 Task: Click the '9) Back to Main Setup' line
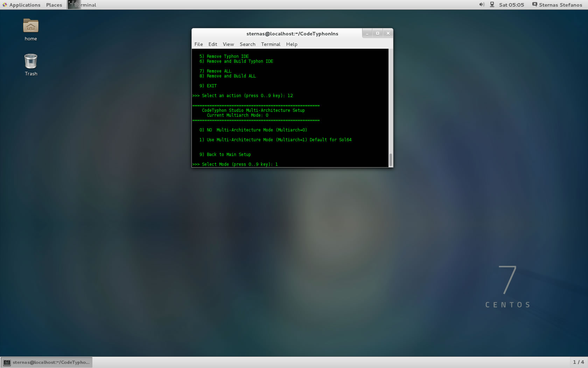coord(225,155)
